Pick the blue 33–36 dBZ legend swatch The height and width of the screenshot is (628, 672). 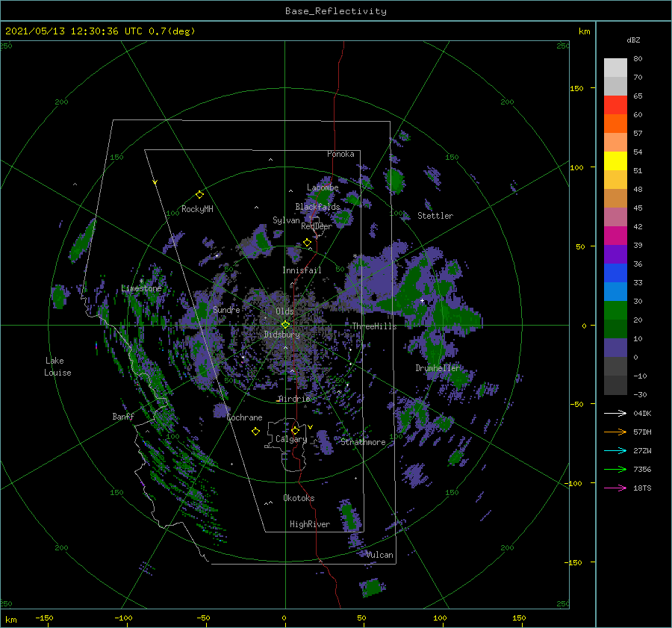tap(615, 273)
